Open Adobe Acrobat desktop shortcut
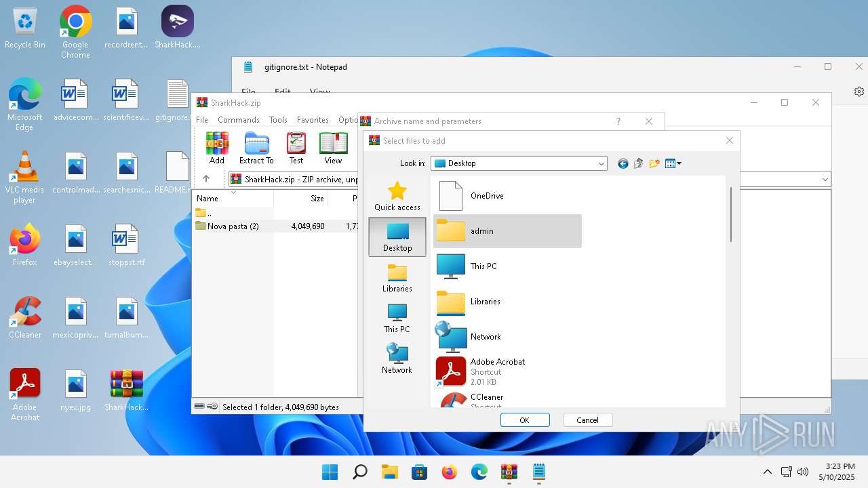Screen dimensions: 868x488 click(x=25, y=394)
